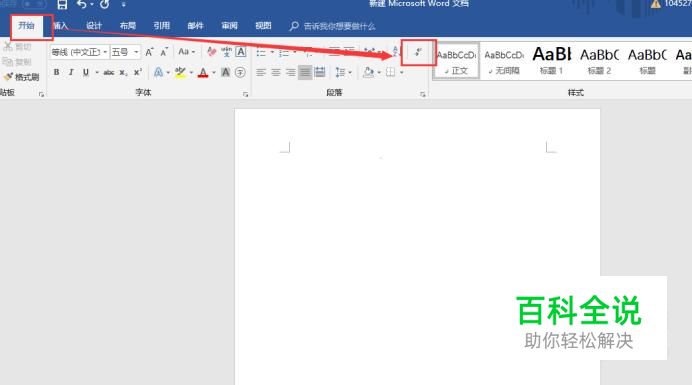Open clipboard pane dialog launcher

pyautogui.click(x=41, y=94)
